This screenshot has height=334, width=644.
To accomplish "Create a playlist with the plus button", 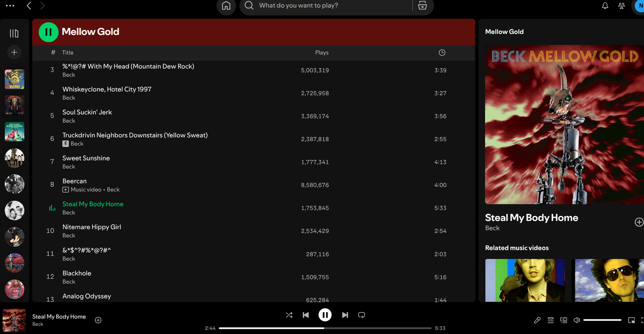I will pyautogui.click(x=14, y=52).
